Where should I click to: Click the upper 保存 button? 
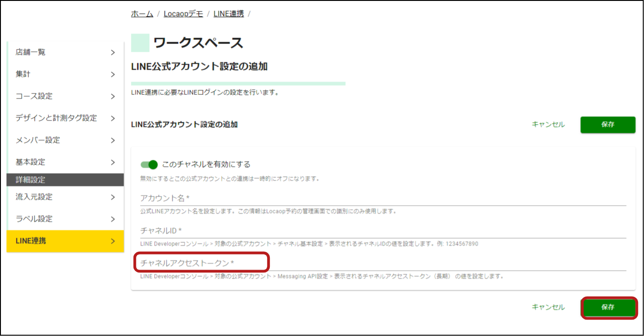(608, 125)
